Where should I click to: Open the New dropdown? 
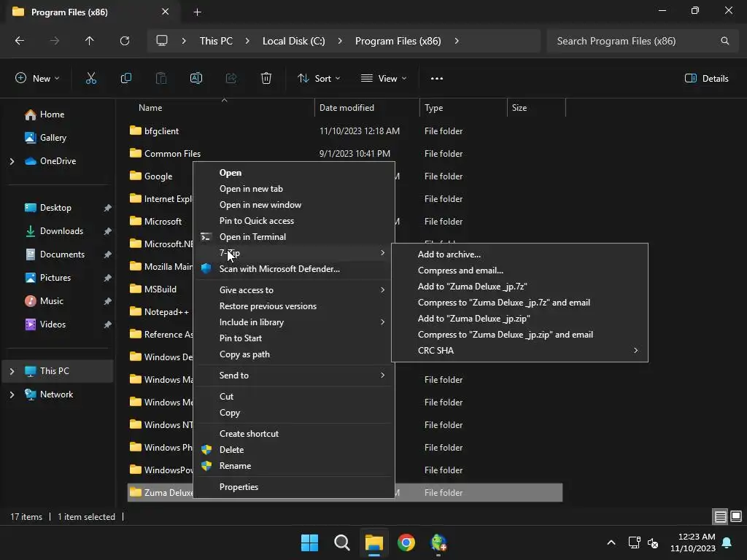[37, 79]
